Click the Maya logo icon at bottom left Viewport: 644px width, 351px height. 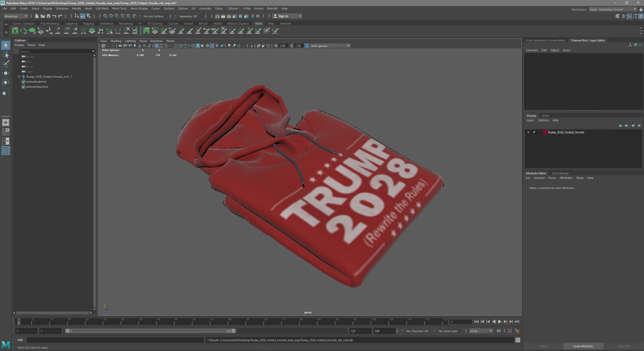(6, 345)
